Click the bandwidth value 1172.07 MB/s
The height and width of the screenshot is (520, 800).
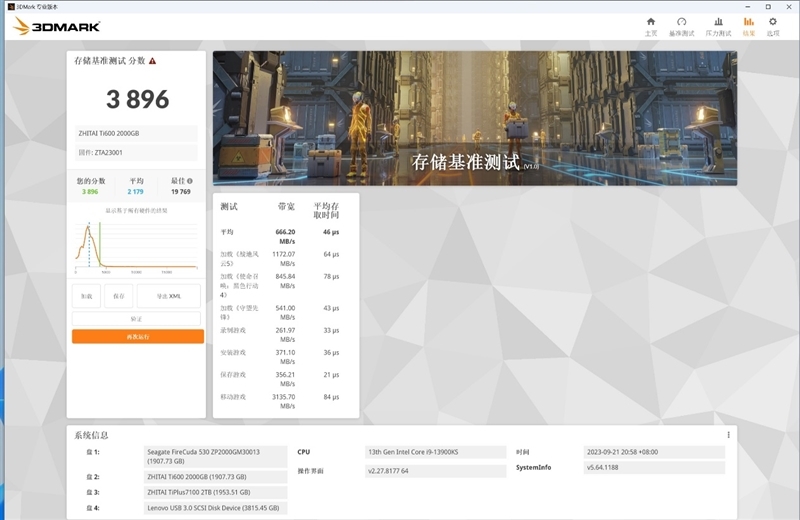284,259
